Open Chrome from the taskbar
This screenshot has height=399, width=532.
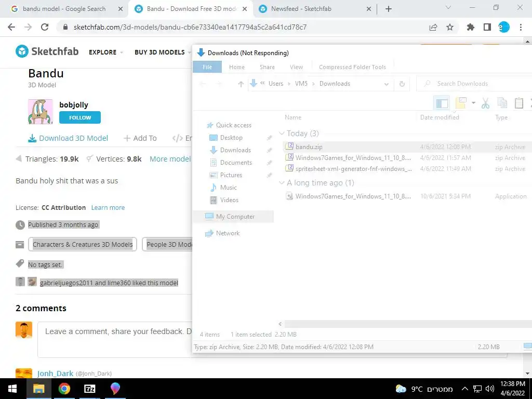click(x=64, y=389)
